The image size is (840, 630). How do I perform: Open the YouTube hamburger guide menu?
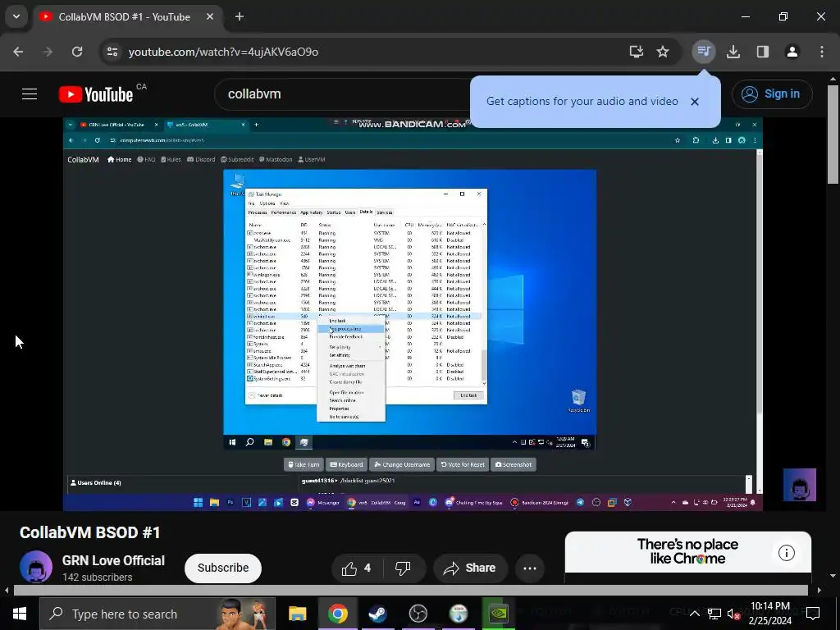coord(30,94)
